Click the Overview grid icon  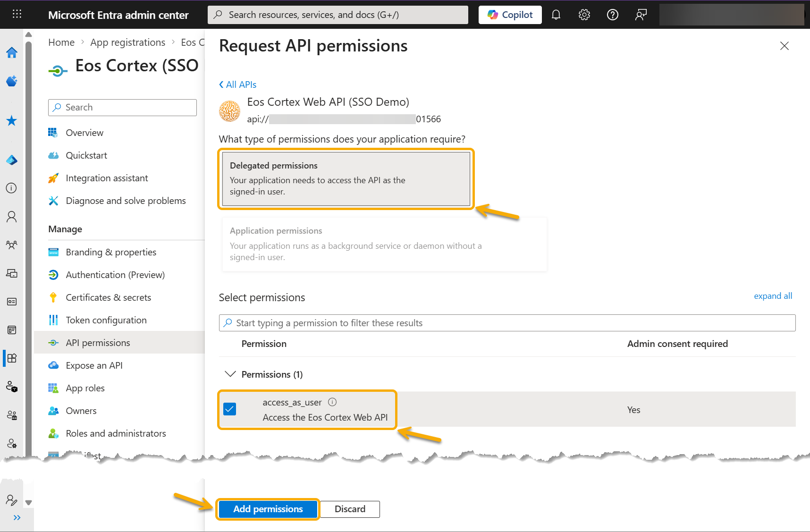pyautogui.click(x=53, y=133)
